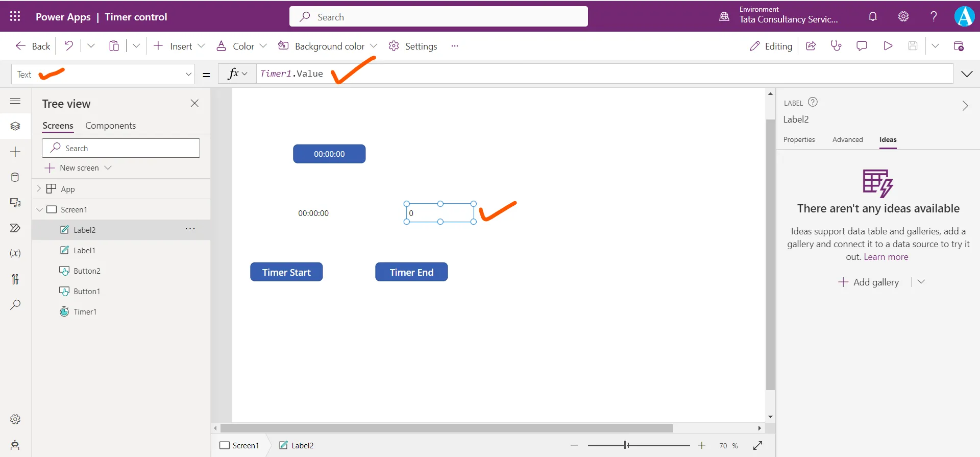Close the Tree view panel
Screen dimensions: 980x457
point(194,103)
